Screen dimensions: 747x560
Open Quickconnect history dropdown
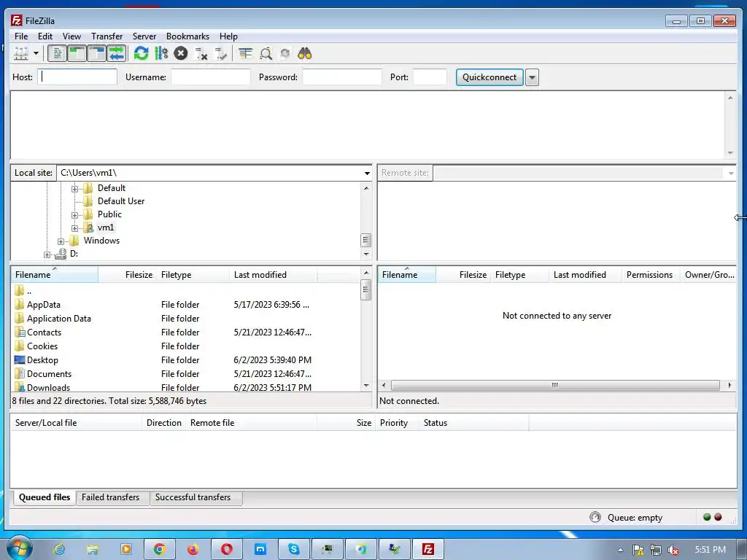pyautogui.click(x=532, y=77)
